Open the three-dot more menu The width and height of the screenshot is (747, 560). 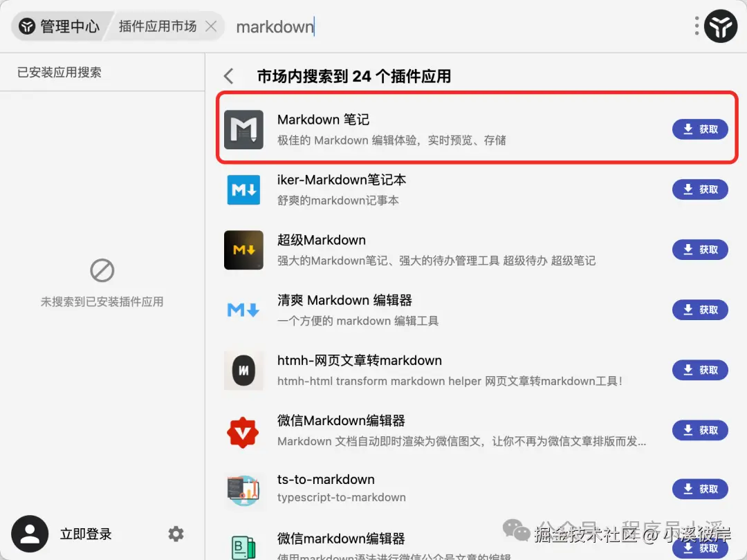(697, 26)
